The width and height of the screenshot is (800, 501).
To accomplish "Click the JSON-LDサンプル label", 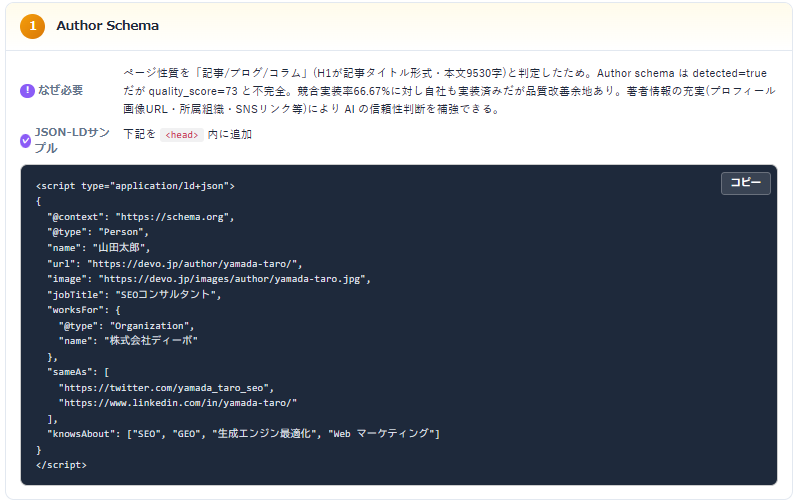I will click(72, 140).
